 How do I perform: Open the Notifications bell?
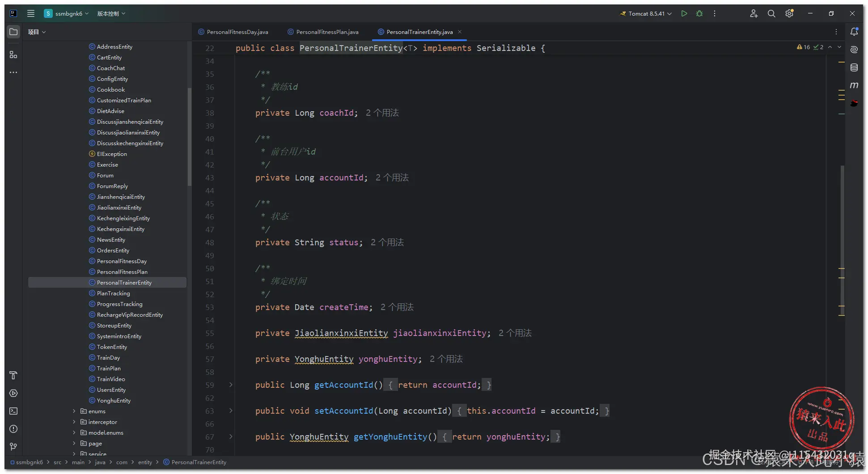point(854,32)
